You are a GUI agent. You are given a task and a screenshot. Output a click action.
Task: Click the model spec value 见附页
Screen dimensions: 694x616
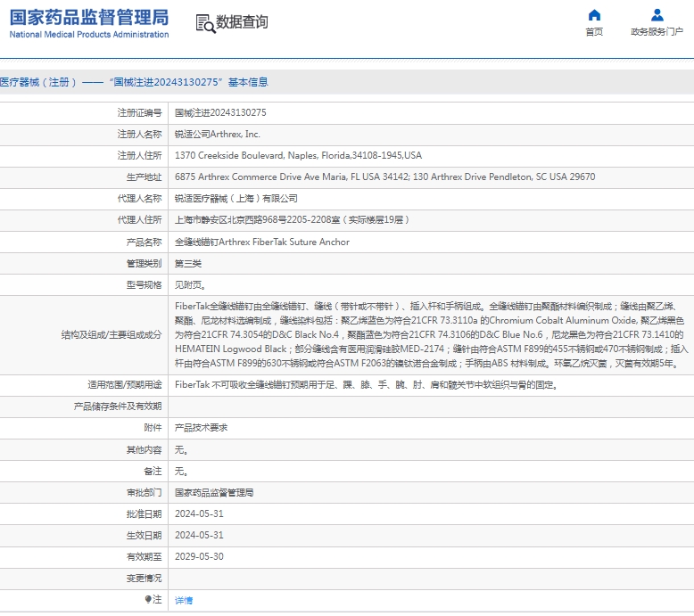point(190,284)
